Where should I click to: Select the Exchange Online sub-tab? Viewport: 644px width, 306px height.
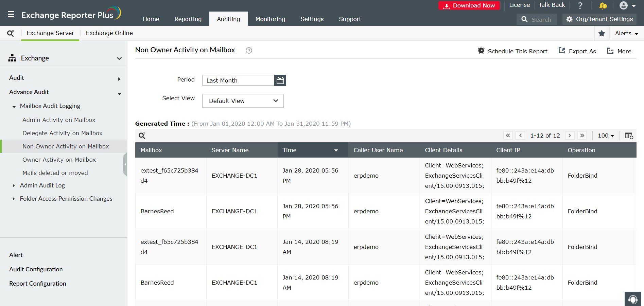(x=109, y=33)
